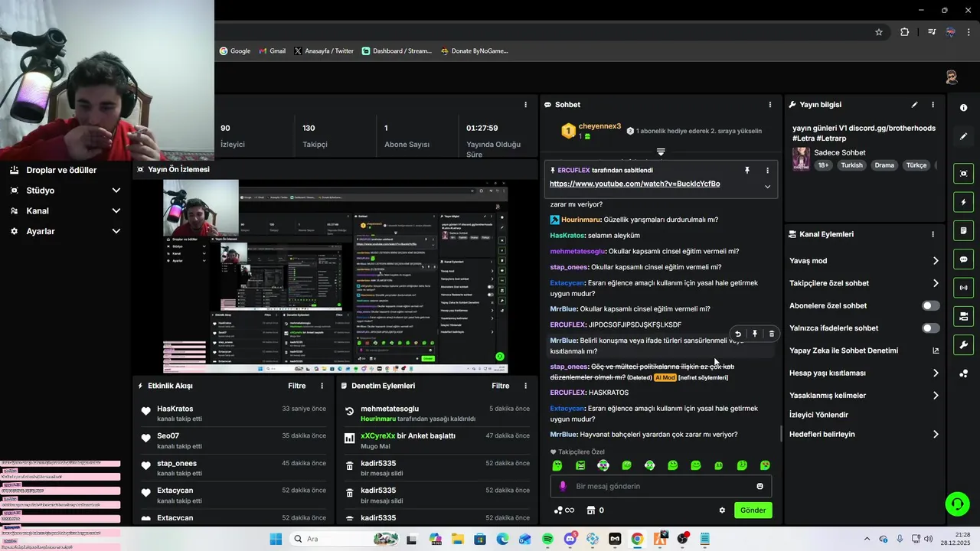
Task: Send message with Gönder button
Action: coord(753,510)
